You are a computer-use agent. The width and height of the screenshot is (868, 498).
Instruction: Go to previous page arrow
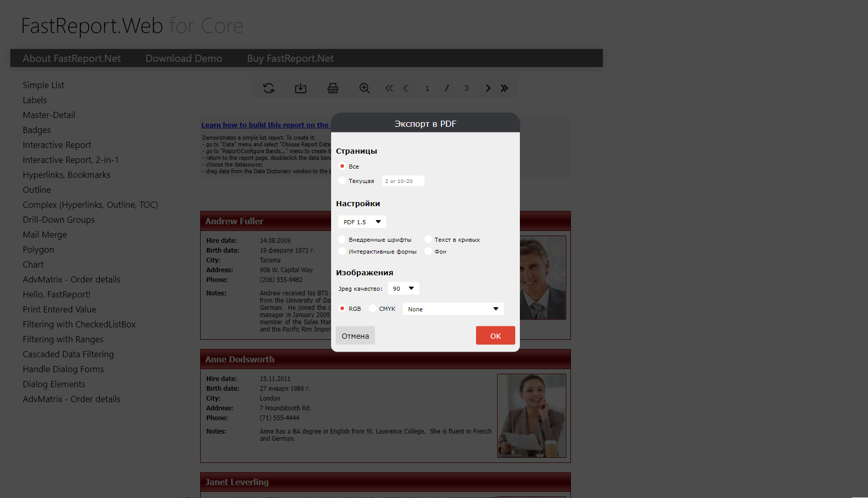tap(406, 88)
